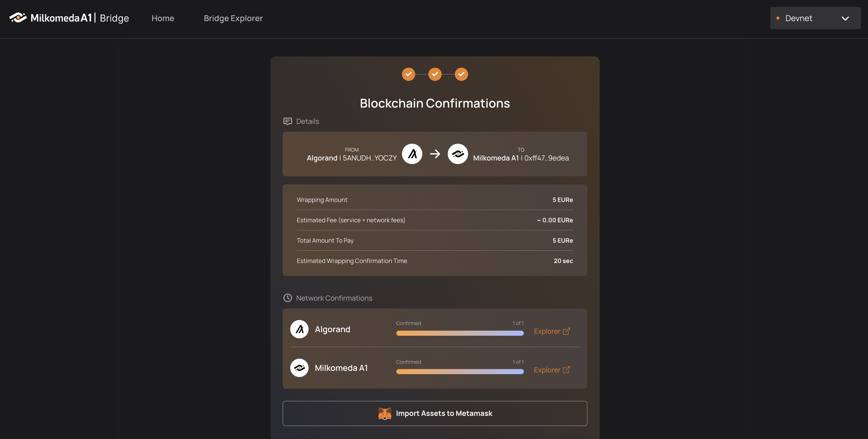Click the fox icon on Import Assets button
Screen dimensions: 868x439
click(x=385, y=413)
